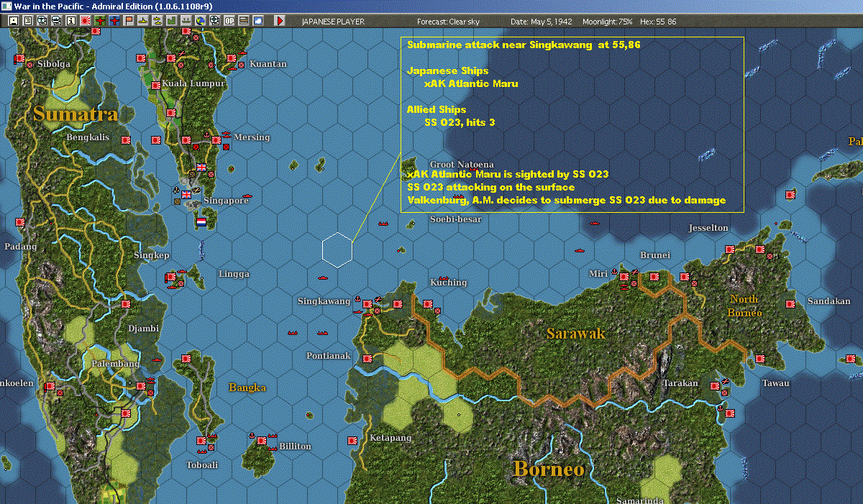Click the fourth toolbar icon with stacked screens
Image resolution: width=863 pixels, height=504 pixels.
pyautogui.click(x=56, y=21)
